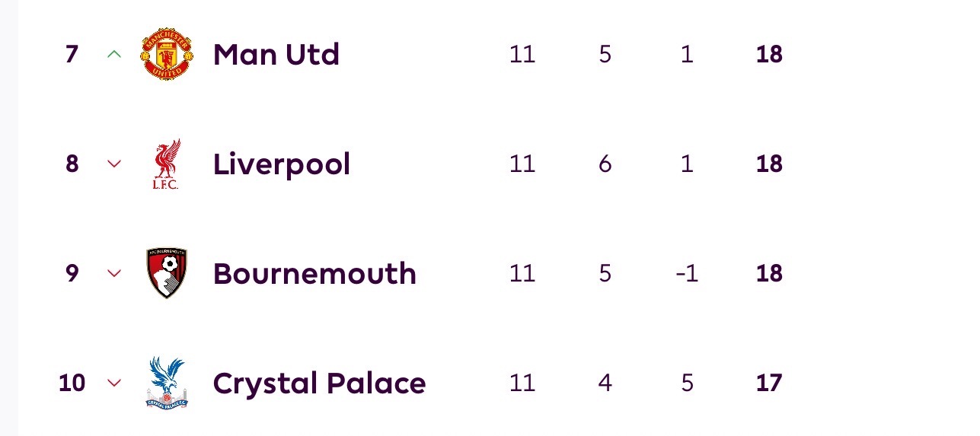Click Crystal Palace's red down arrow
The width and height of the screenshot is (980, 436).
tap(114, 383)
